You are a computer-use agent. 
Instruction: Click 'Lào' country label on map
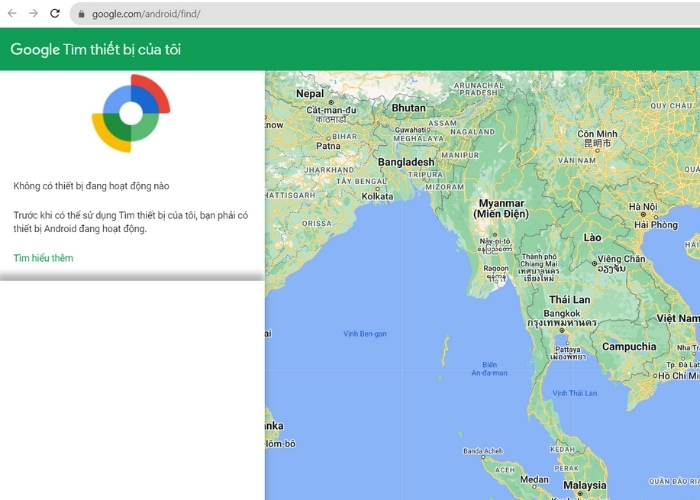pos(592,238)
